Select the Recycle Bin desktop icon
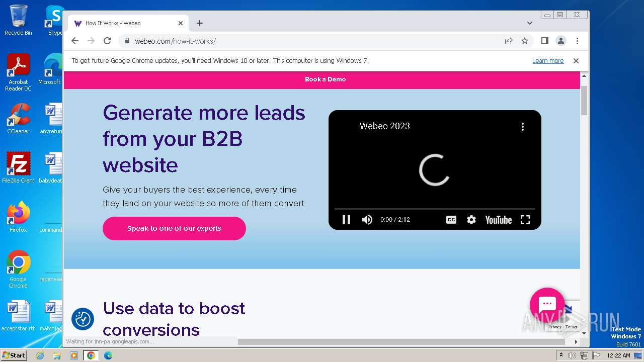The width and height of the screenshot is (644, 362). pyautogui.click(x=18, y=20)
